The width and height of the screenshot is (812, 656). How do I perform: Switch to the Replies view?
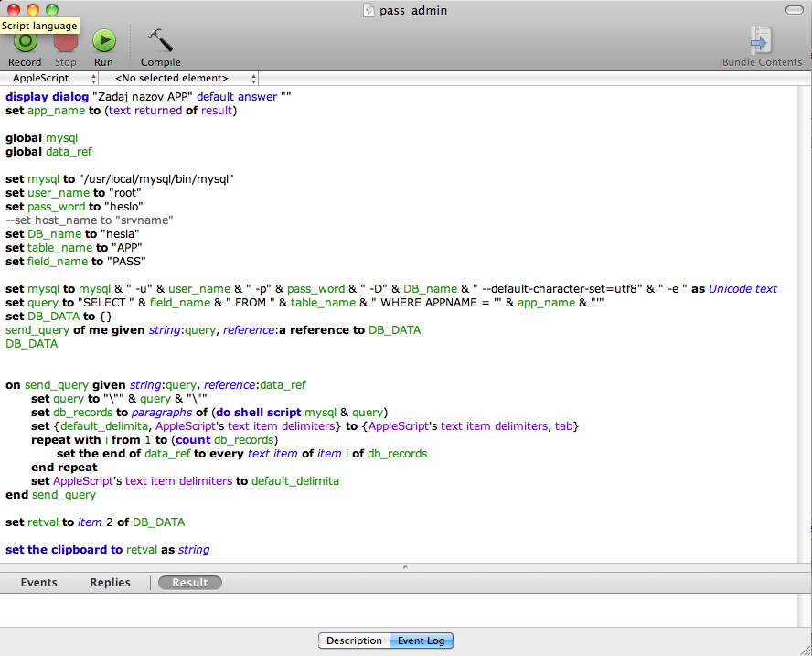(110, 583)
